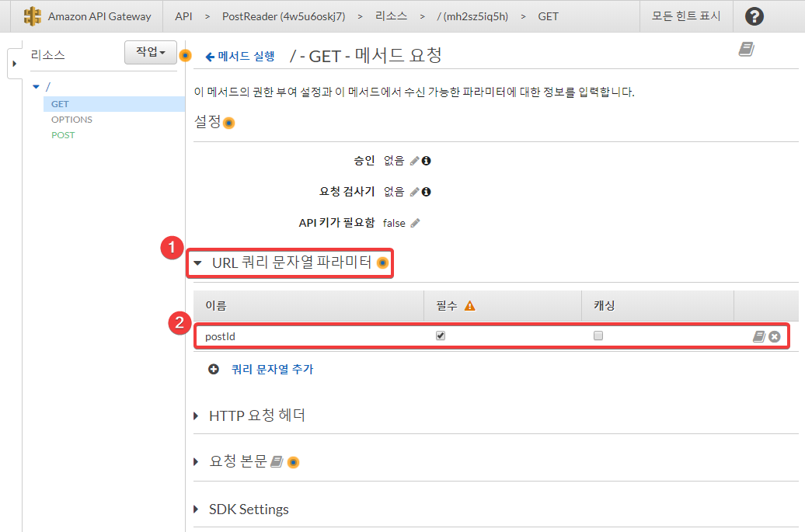Viewport: 805px width, 532px height.
Task: Edit 승인 setting with pencil icon
Action: coord(415,161)
